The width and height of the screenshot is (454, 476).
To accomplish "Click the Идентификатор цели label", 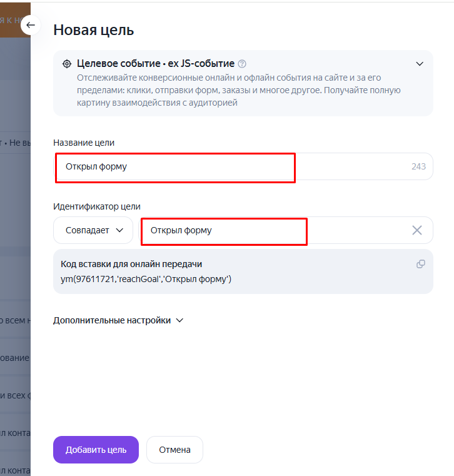I will [x=97, y=206].
